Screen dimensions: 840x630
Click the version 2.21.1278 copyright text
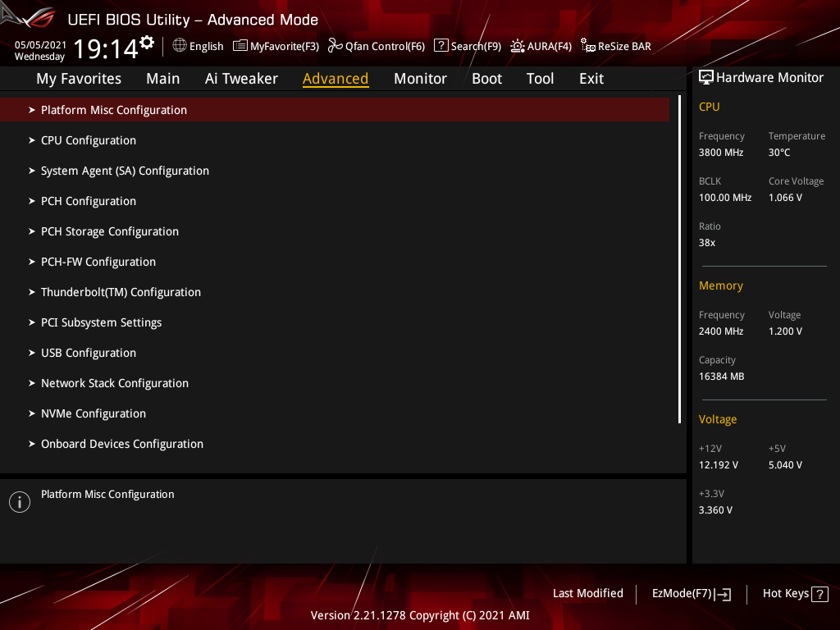(x=420, y=615)
